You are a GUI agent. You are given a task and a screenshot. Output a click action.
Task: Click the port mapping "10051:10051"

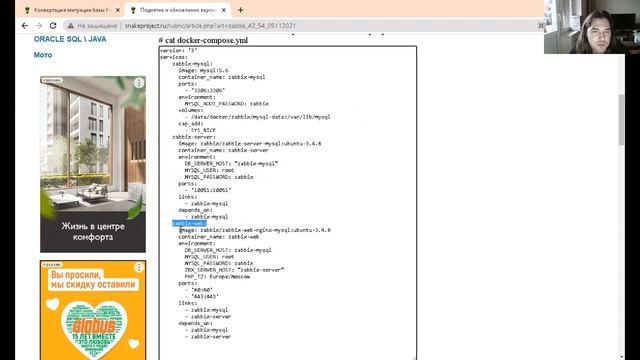pos(211,190)
